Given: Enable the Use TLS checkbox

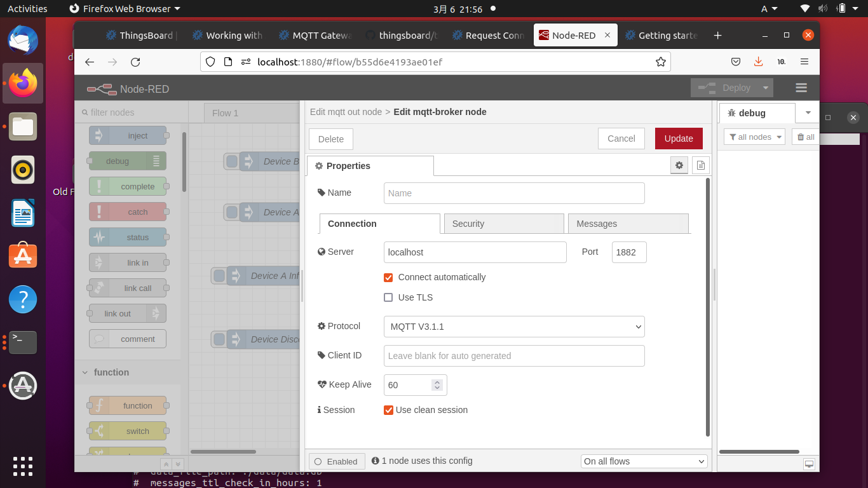Looking at the screenshot, I should (388, 297).
